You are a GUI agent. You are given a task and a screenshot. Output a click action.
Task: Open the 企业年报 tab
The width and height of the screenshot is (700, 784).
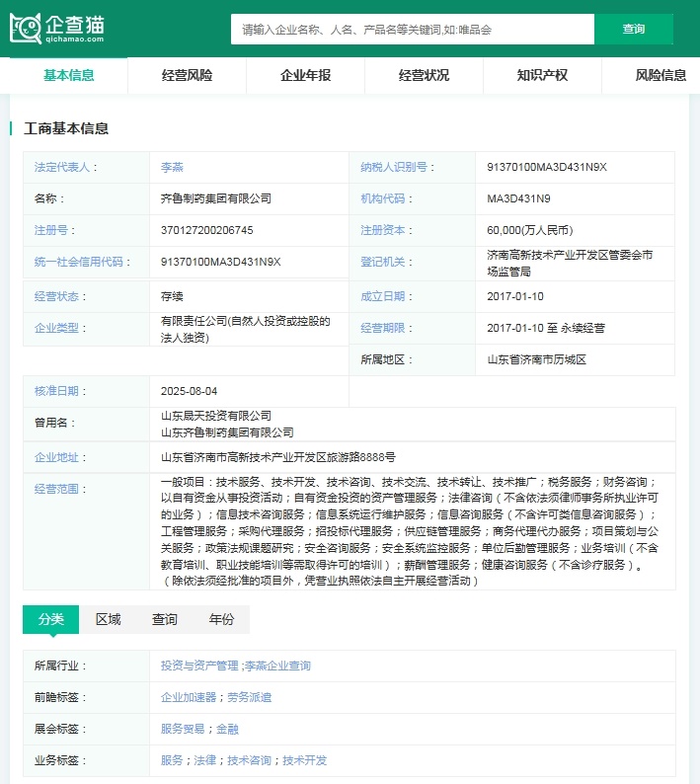tap(305, 75)
